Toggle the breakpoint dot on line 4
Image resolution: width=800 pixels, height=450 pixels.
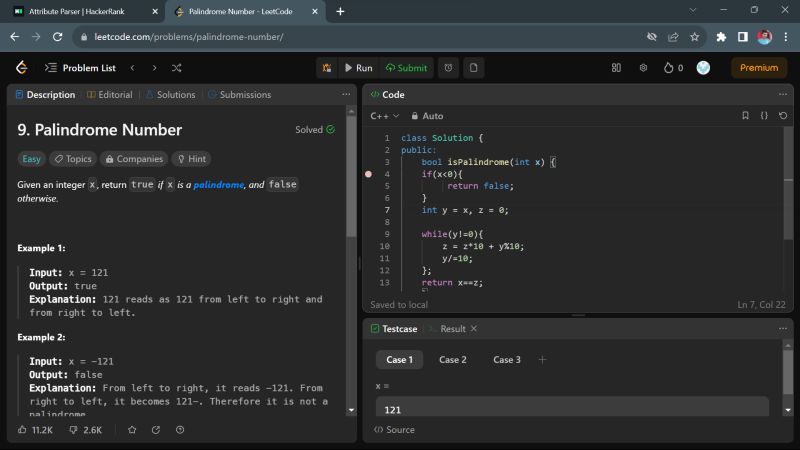point(368,174)
